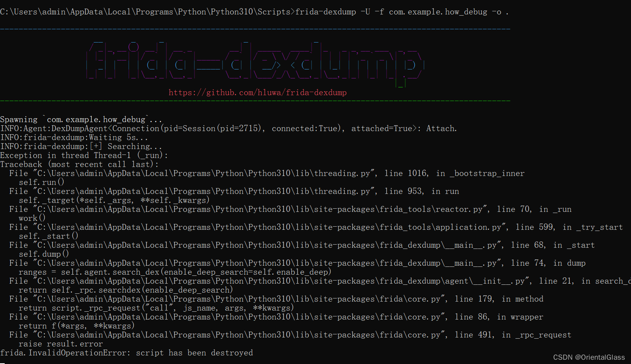This screenshot has width=631, height=364.
Task: Click "return self._rpc.searchdex" code line
Action: pyautogui.click(x=126, y=290)
